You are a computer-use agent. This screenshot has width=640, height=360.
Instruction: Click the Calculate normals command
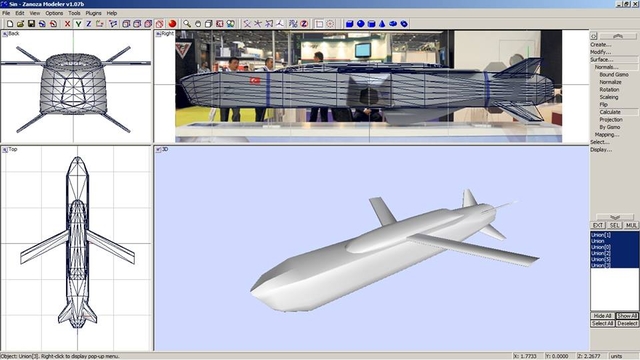(x=610, y=112)
